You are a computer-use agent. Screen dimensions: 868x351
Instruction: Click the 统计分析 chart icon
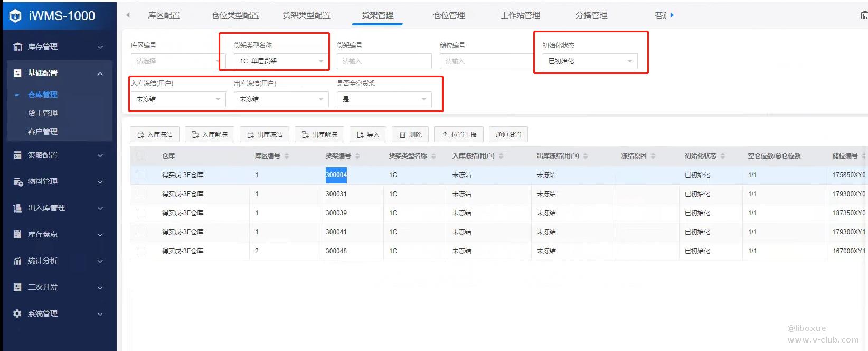pos(17,261)
